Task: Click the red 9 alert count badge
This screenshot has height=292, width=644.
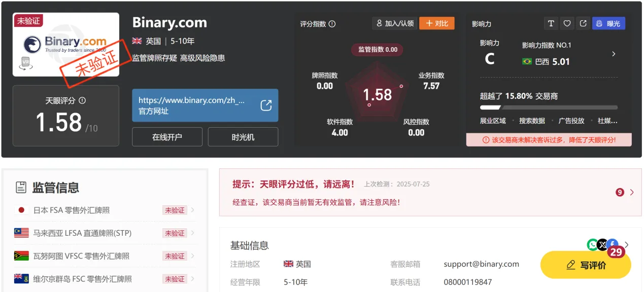Action: (620, 192)
